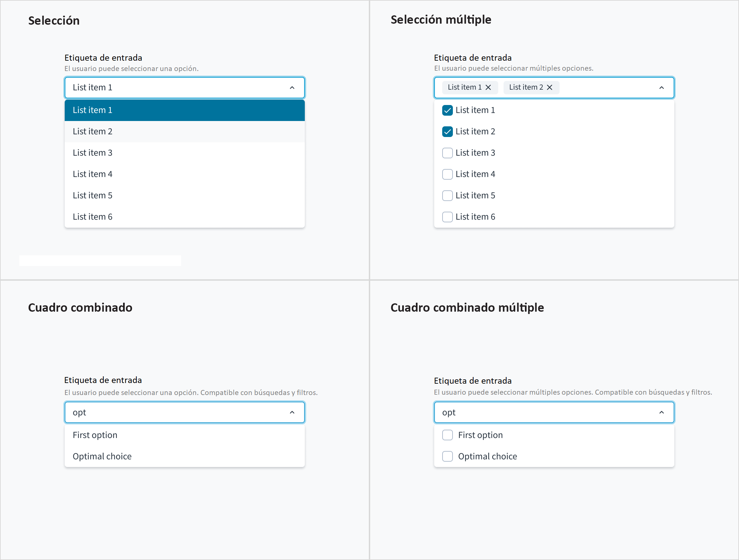Check the First option checkbox

(x=447, y=435)
